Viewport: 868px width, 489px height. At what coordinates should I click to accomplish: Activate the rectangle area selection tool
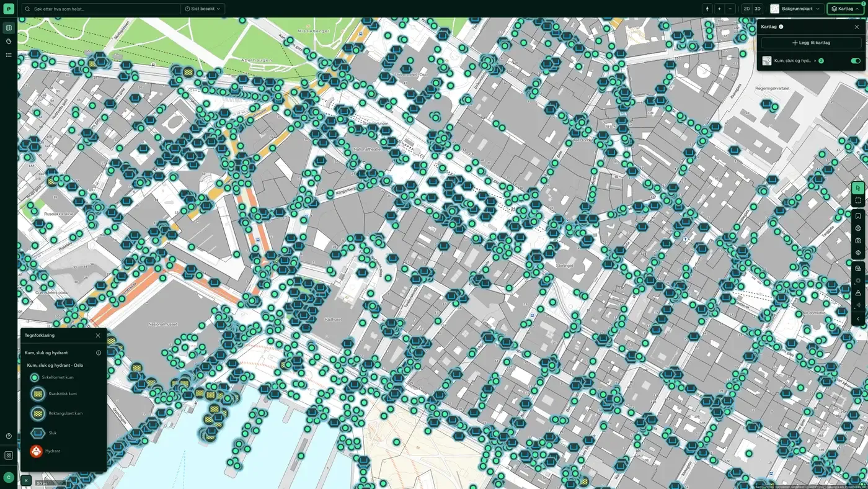pyautogui.click(x=858, y=200)
